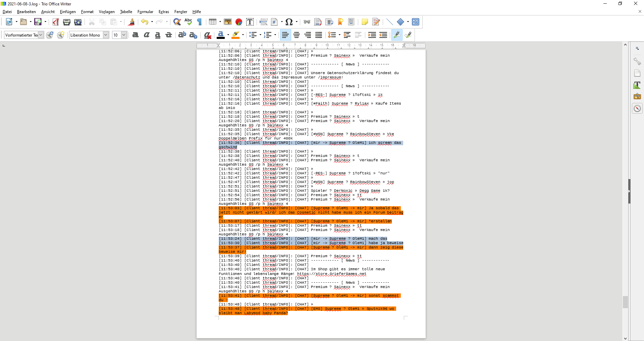Image resolution: width=644 pixels, height=341 pixels.
Task: Clear direct formatting
Action: point(208,35)
